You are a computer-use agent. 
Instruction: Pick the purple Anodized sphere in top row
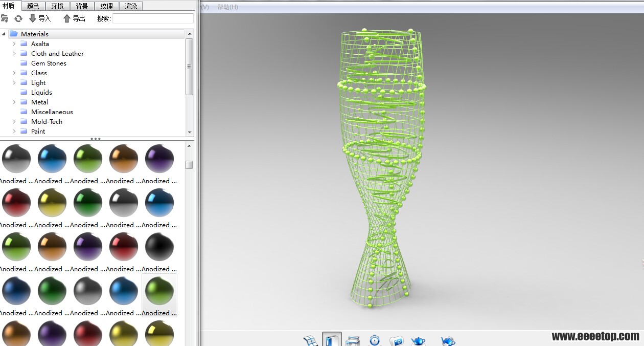click(x=159, y=159)
